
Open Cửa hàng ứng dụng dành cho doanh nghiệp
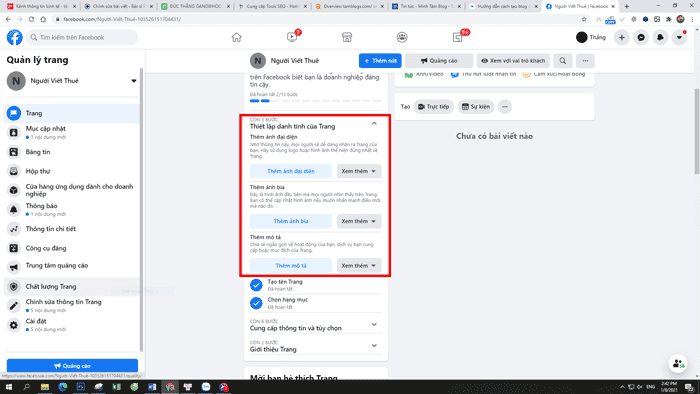coord(71,190)
